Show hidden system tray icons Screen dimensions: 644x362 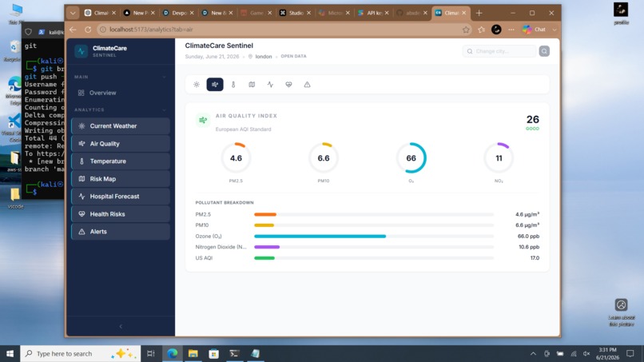[533, 354]
